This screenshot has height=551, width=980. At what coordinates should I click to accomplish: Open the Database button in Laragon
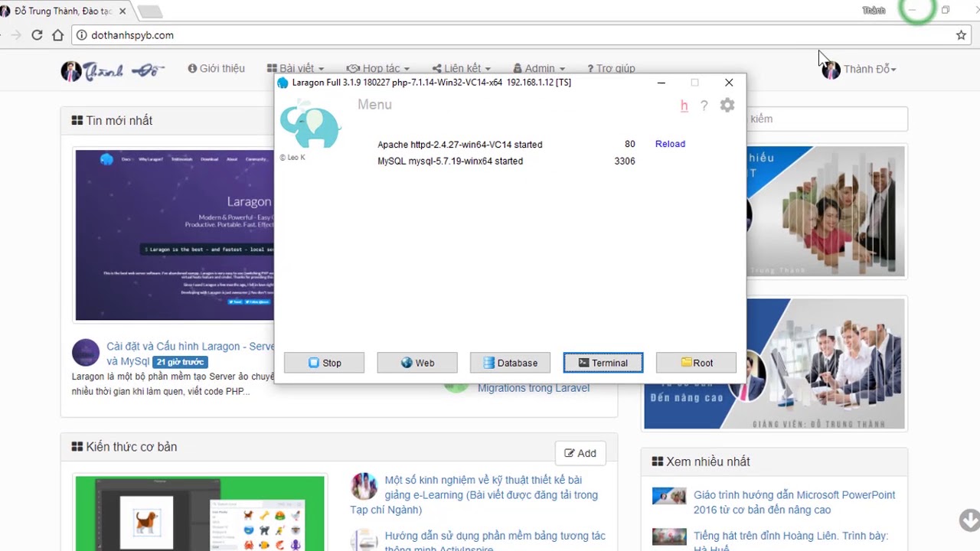click(x=510, y=363)
